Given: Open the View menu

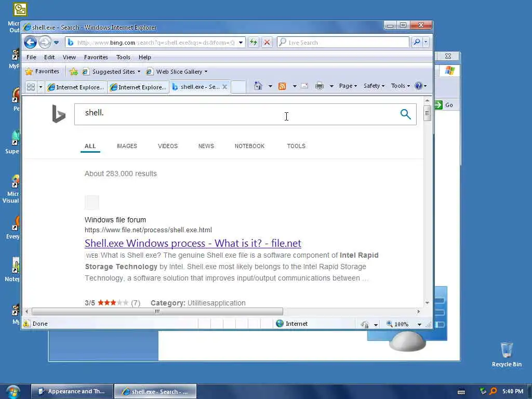Looking at the screenshot, I should [69, 57].
